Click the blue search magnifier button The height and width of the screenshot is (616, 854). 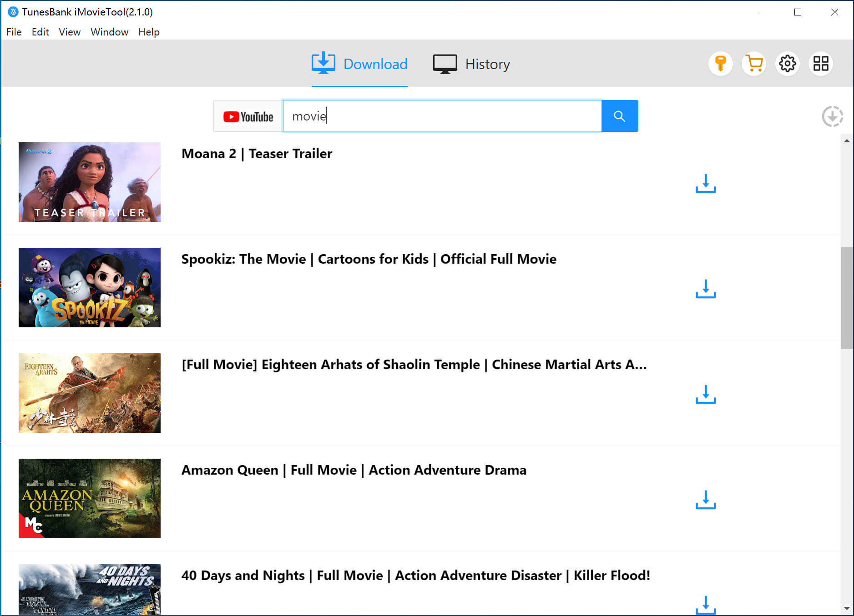619,116
